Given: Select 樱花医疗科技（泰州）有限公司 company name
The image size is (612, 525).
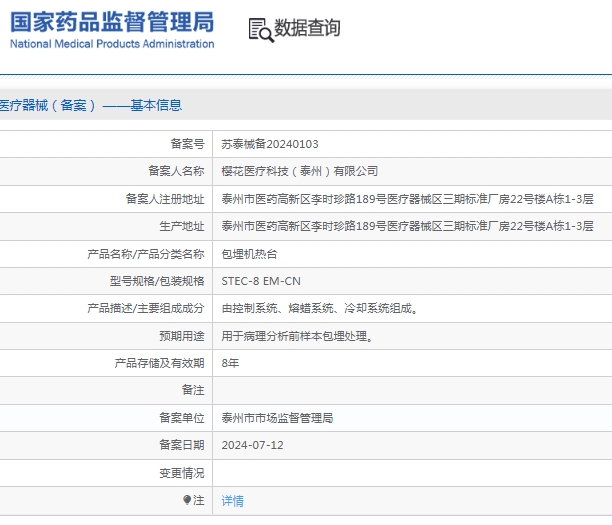Looking at the screenshot, I should point(299,171).
